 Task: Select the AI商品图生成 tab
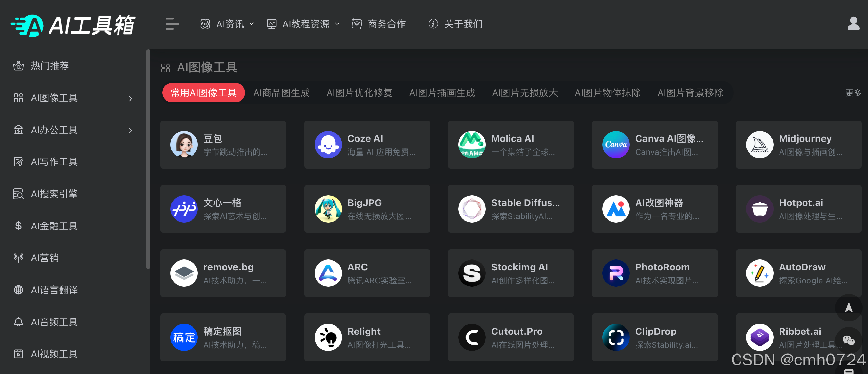281,93
